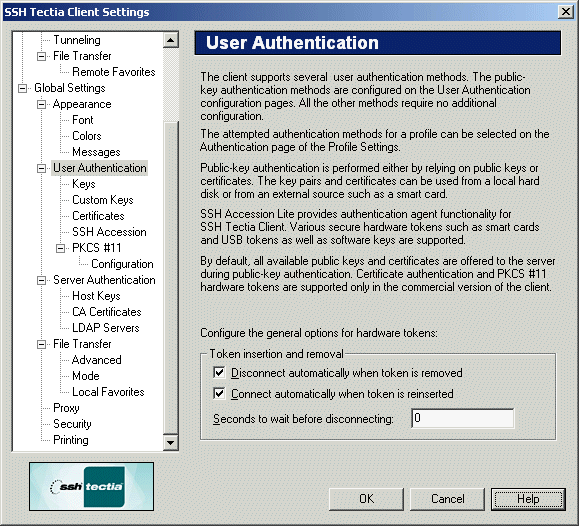Select the Certificates tree item
Image resolution: width=579 pixels, height=526 pixels.
click(98, 216)
